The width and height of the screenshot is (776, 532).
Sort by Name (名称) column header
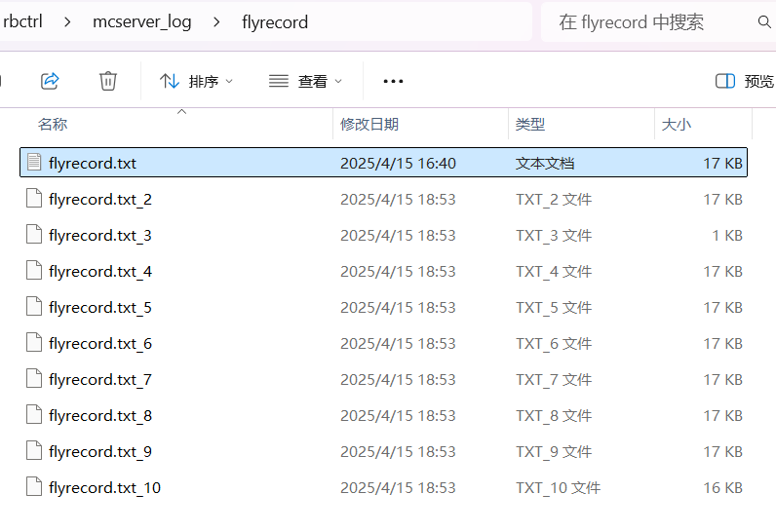[x=53, y=125]
